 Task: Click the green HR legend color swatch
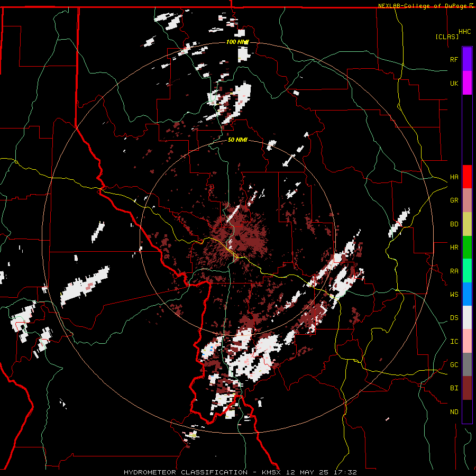(x=467, y=247)
